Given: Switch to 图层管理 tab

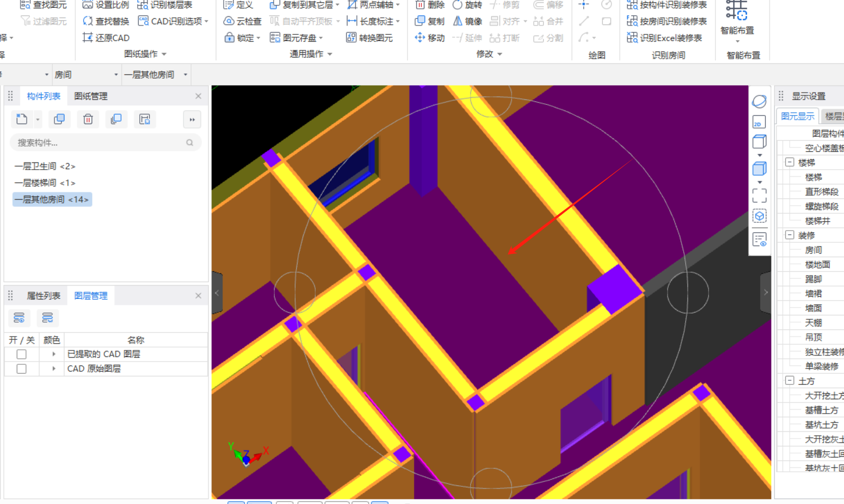Looking at the screenshot, I should (91, 296).
